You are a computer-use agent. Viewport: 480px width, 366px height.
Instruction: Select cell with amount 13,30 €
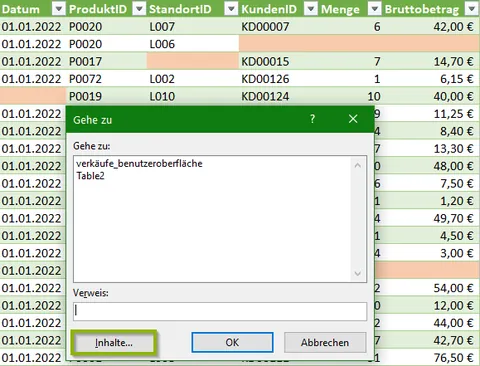pyautogui.click(x=431, y=148)
